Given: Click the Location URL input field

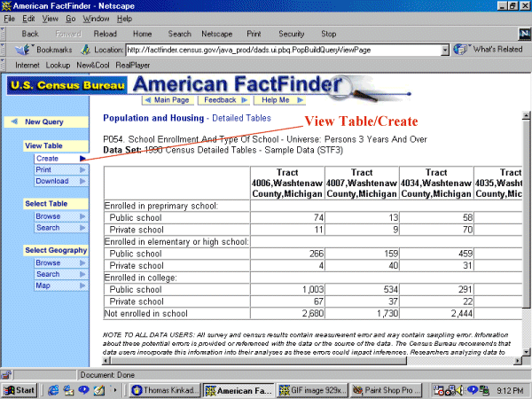Looking at the screenshot, I should click(282, 50).
